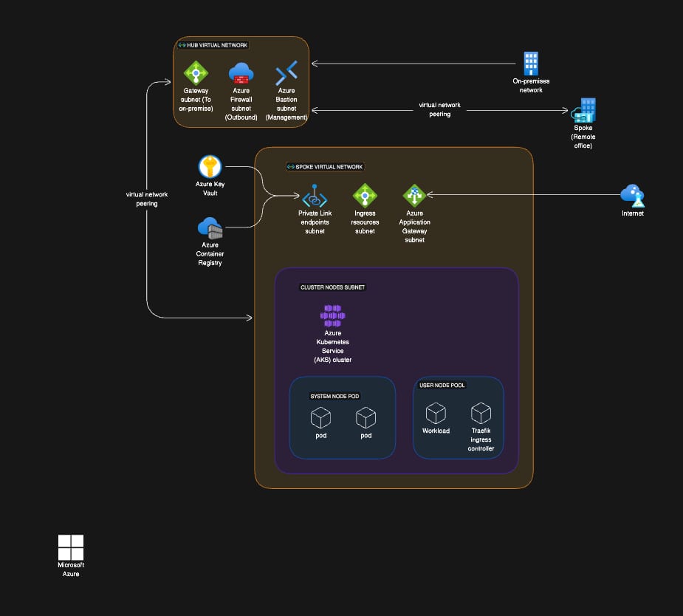
Task: Click the Workload cube icon
Action: click(x=436, y=413)
